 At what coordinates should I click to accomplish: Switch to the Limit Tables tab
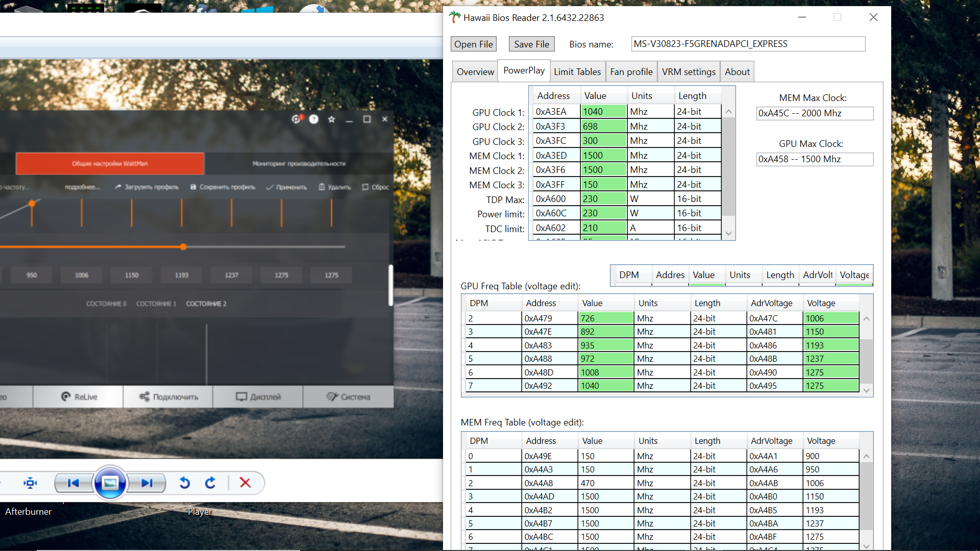click(x=577, y=72)
